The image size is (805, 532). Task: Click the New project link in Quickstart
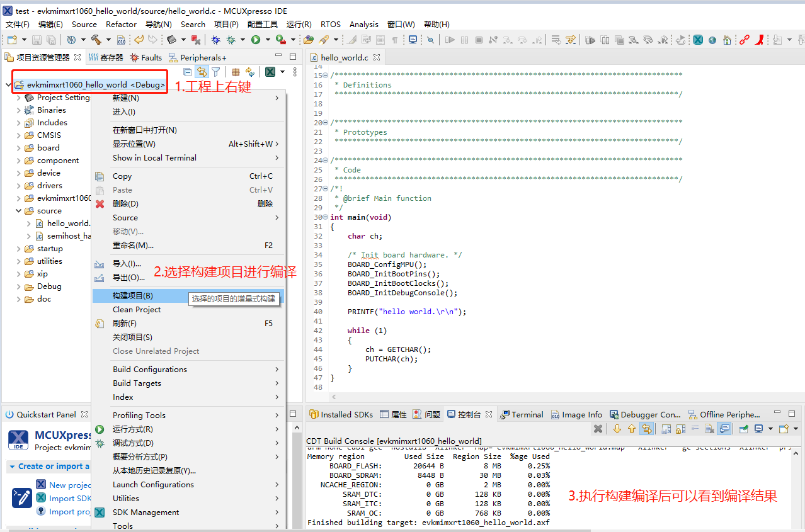pos(70,485)
